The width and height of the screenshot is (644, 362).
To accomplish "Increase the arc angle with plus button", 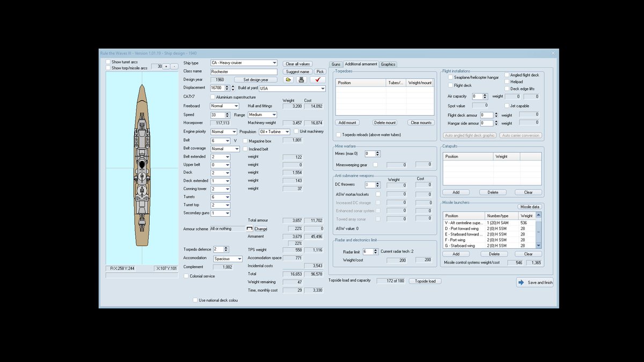I will [x=166, y=67].
